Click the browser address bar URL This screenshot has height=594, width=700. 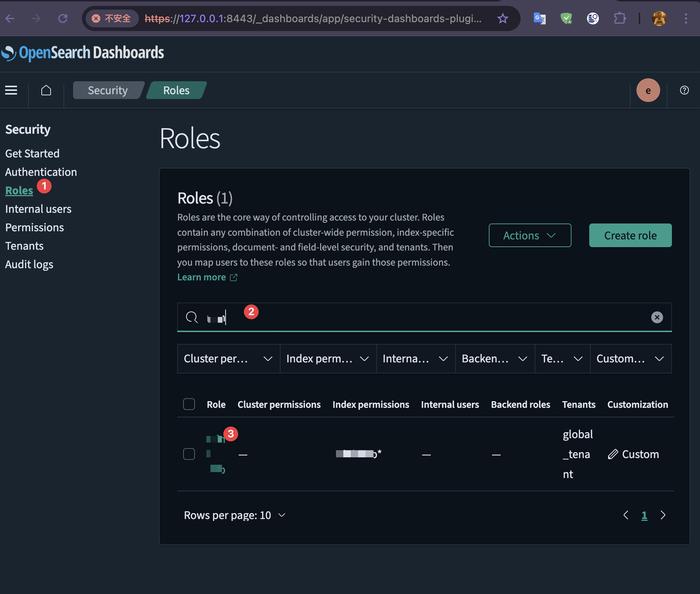click(313, 18)
